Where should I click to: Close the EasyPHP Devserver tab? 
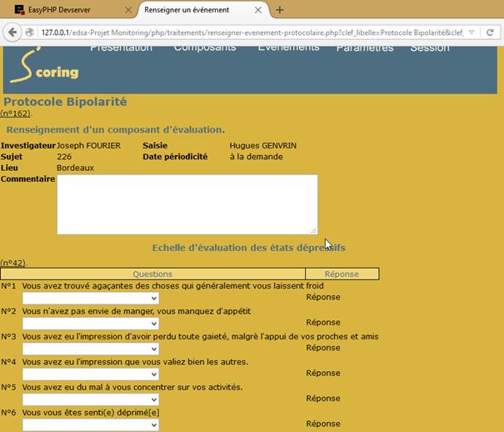coord(127,10)
